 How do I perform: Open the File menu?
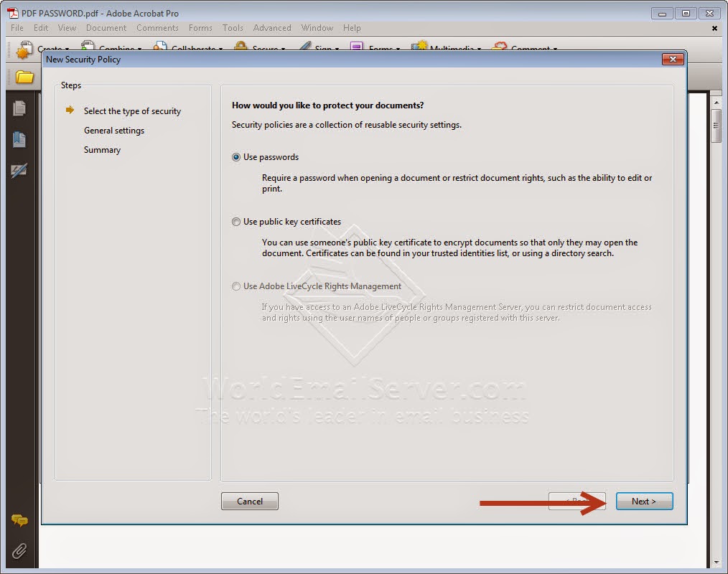click(x=17, y=28)
